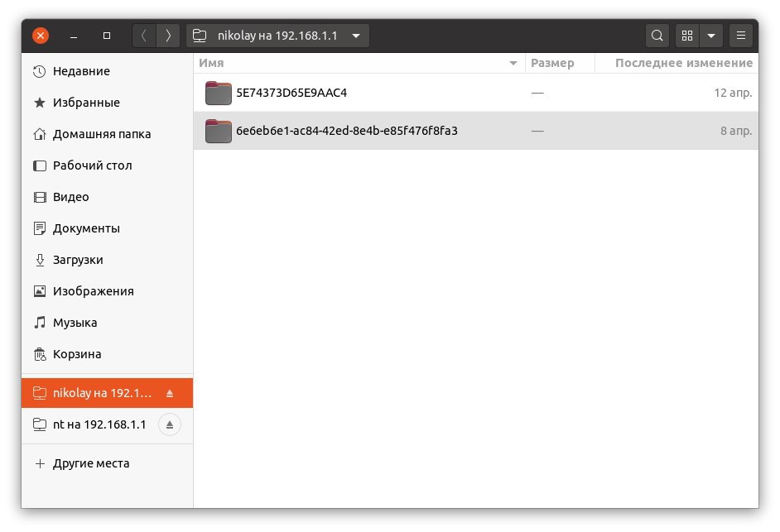Click the desktop icon beside Рабочий стол
Viewport: 780px width, 532px height.
coord(39,165)
